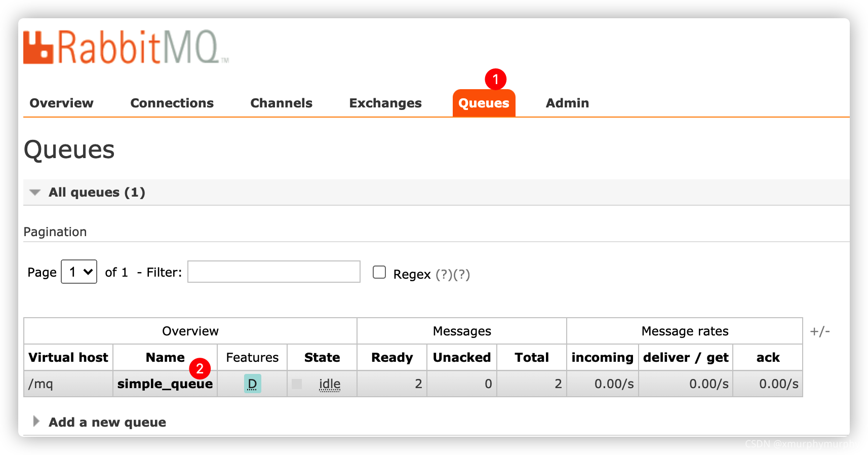Open the Page number dropdown
Image resolution: width=868 pixels, height=455 pixels.
pyautogui.click(x=79, y=272)
